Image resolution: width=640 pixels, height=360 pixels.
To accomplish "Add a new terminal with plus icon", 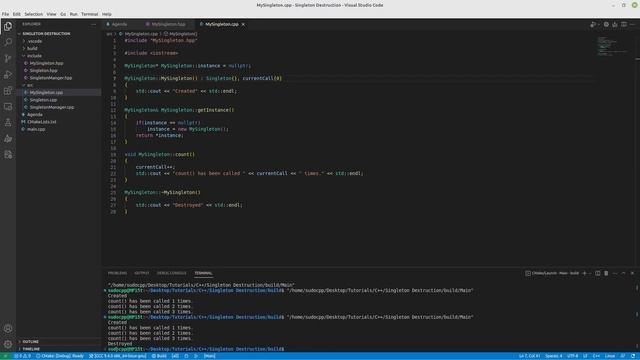I will click(x=584, y=273).
